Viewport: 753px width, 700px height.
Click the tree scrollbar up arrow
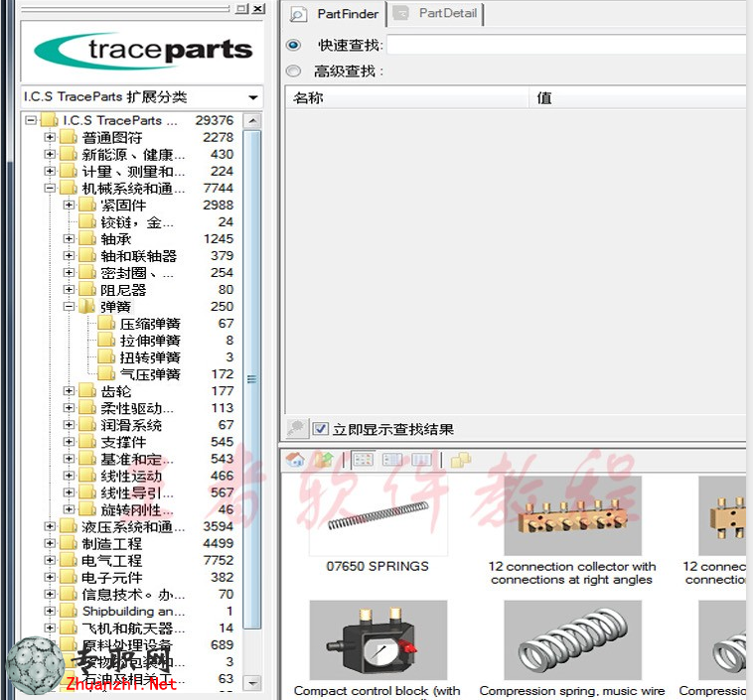click(x=252, y=120)
